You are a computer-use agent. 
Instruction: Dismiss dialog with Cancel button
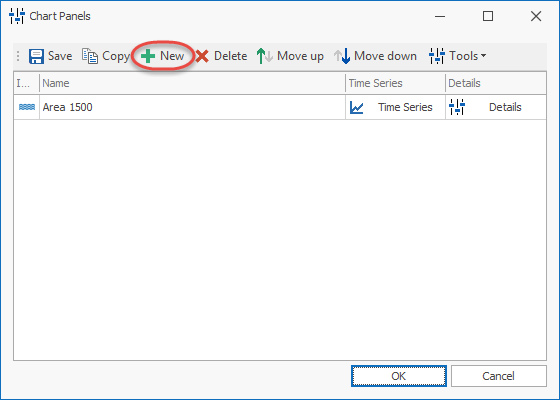tap(499, 376)
